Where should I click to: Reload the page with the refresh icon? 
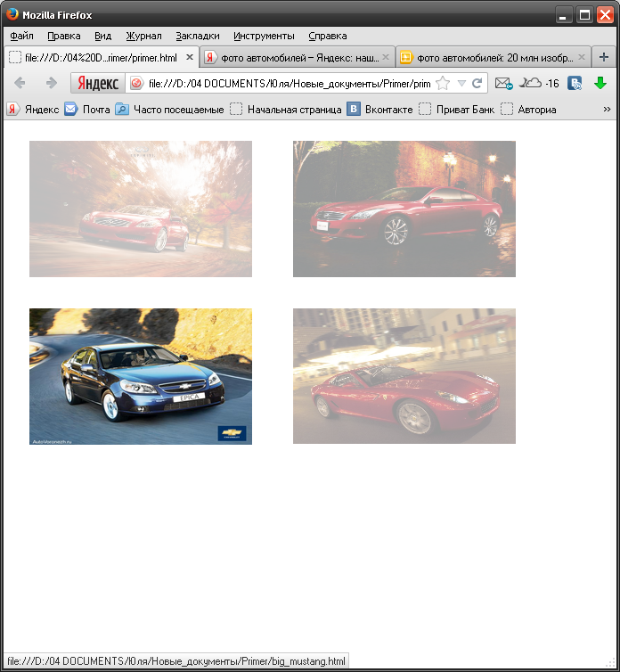click(477, 83)
